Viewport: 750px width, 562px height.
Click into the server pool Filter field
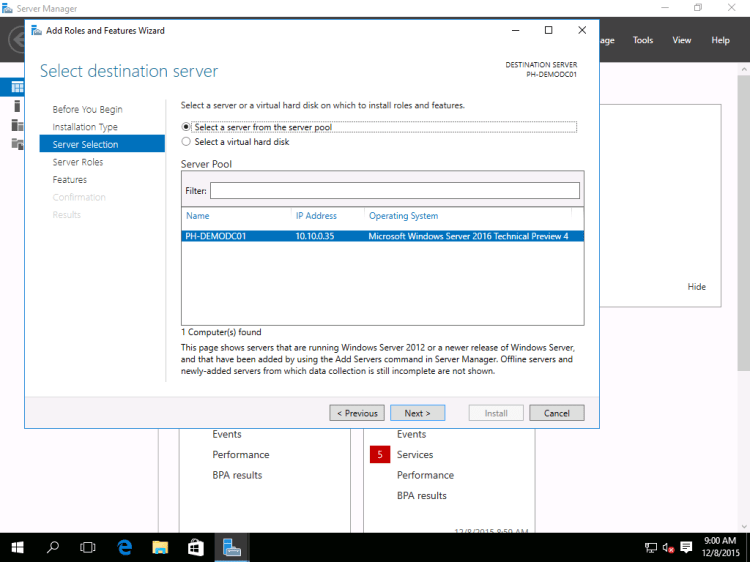[394, 190]
